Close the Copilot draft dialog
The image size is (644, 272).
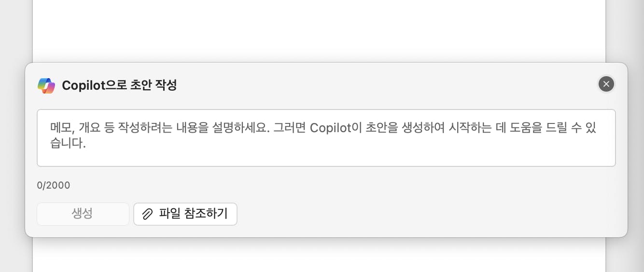coord(606,84)
